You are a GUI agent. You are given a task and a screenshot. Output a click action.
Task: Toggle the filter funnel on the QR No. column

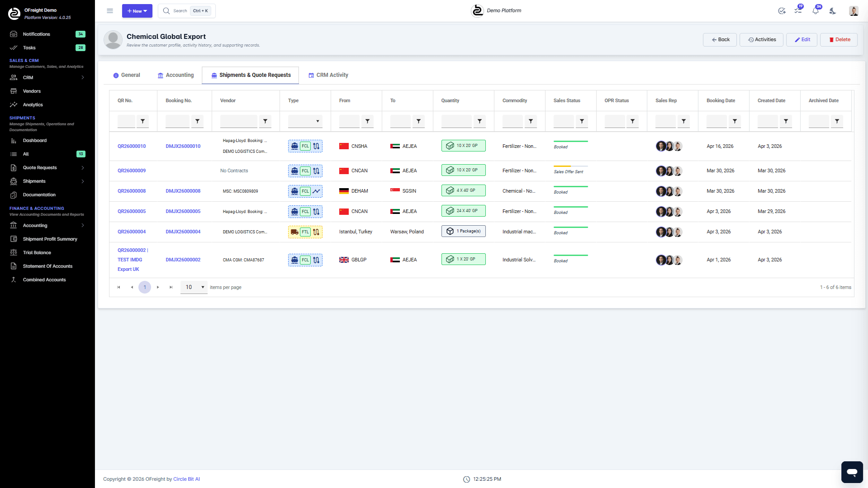click(x=143, y=121)
